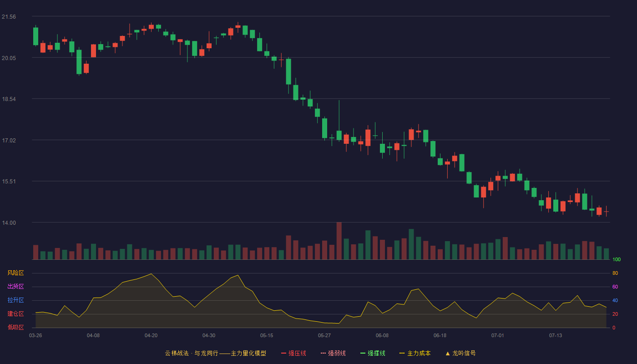Screen dimensions: 637x364
Task: Toggle the 强弱线 legend series
Action: 333,353
